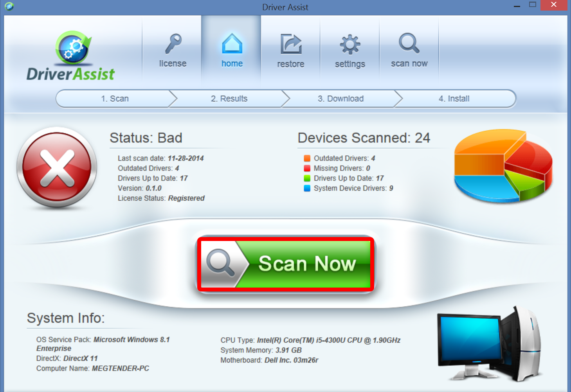Click 'Last scan date: 11-28-2014'
The image size is (571, 392).
coord(161,158)
